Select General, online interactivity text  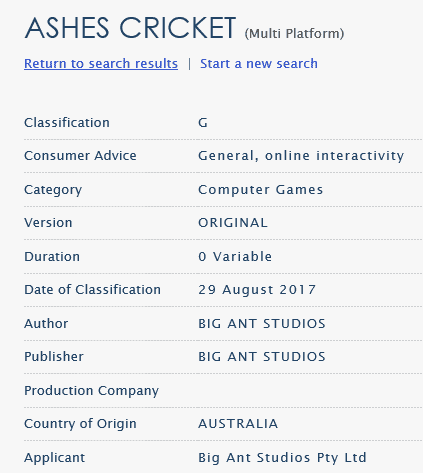301,156
